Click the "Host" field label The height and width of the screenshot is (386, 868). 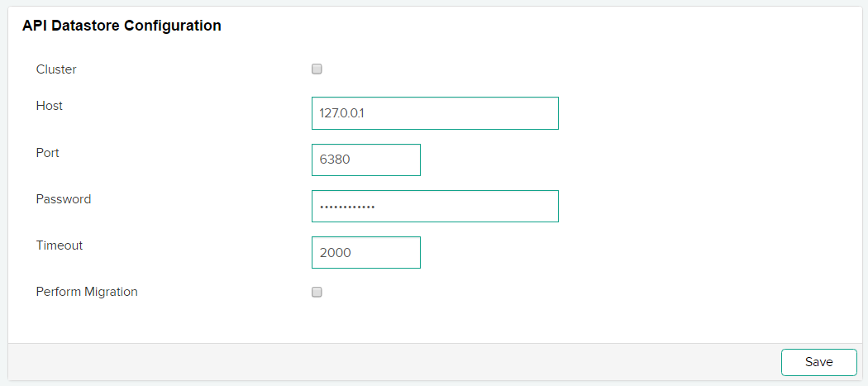click(x=50, y=105)
